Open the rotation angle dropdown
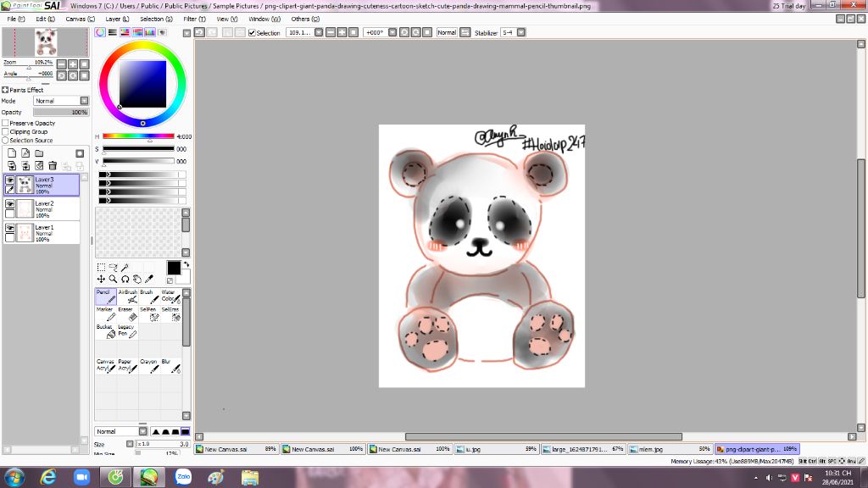This screenshot has width=868, height=488. coord(392,33)
